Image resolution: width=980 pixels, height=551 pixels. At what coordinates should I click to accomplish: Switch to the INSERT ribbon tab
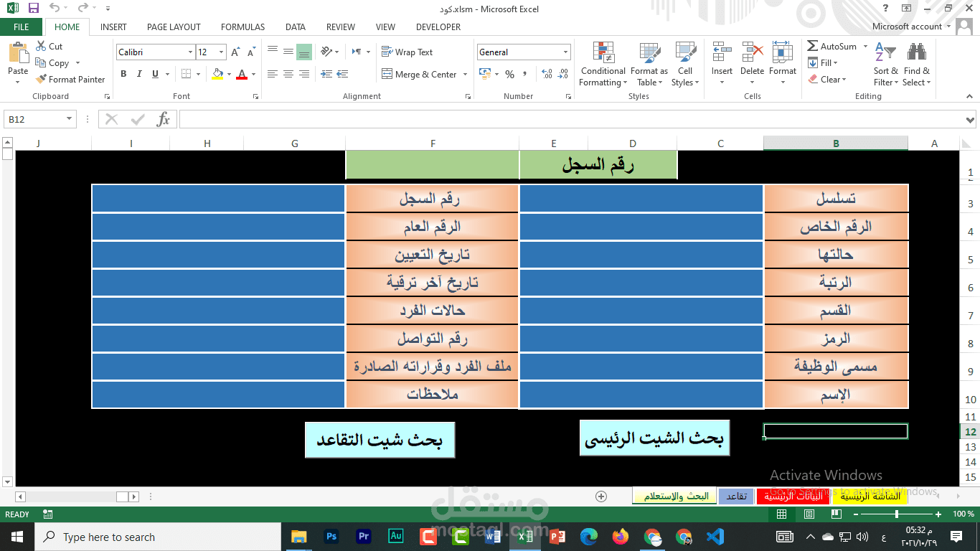click(113, 27)
